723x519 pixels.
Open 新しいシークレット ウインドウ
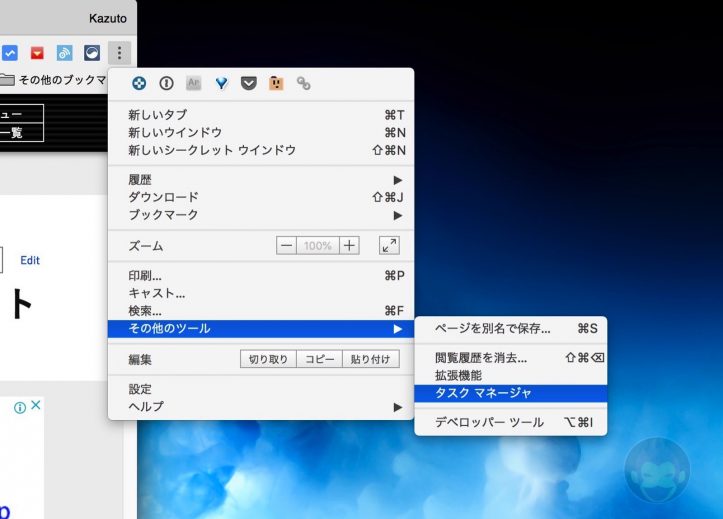pos(261,150)
